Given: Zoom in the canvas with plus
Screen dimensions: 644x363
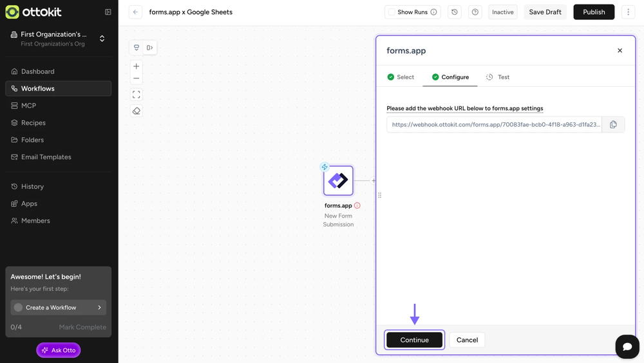Looking at the screenshot, I should tap(137, 66).
